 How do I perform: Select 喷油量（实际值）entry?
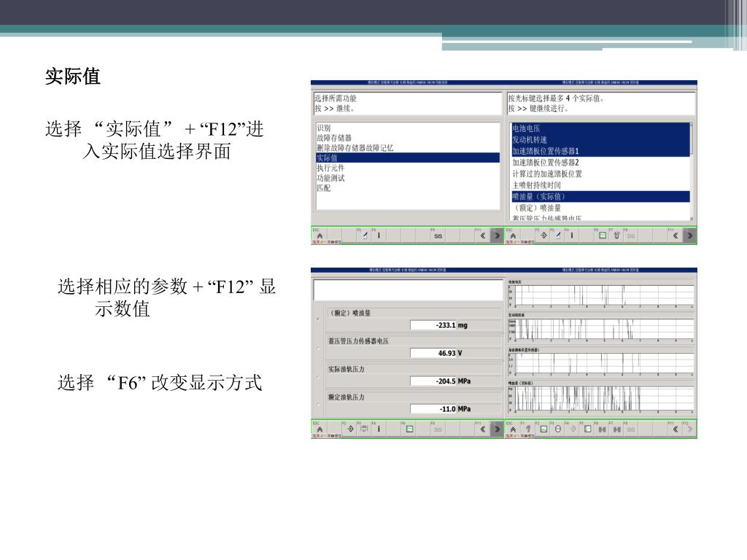(x=601, y=196)
